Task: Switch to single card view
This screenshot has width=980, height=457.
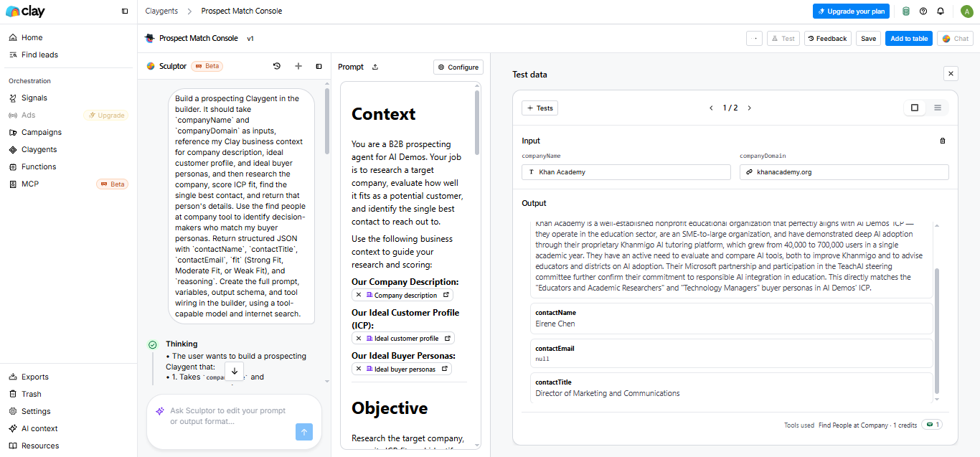Action: coord(915,108)
